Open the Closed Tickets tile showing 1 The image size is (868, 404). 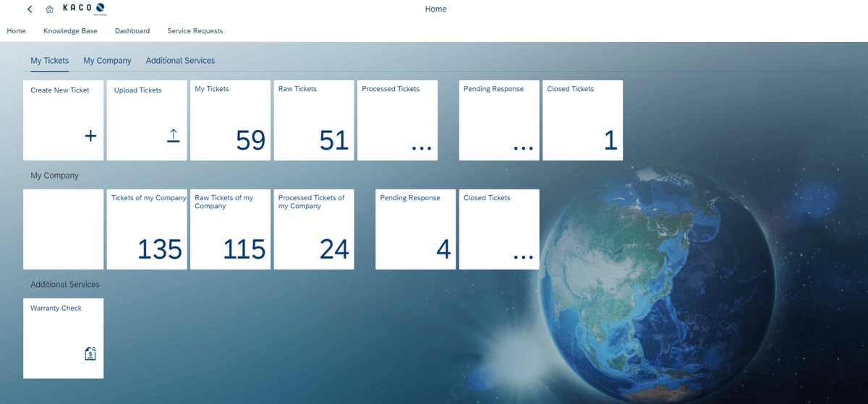point(582,120)
